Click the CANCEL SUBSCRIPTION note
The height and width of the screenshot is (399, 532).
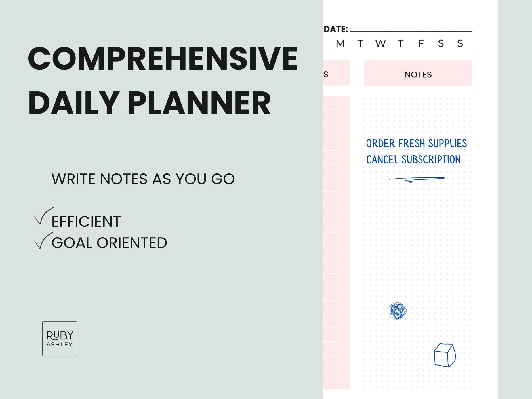[413, 160]
